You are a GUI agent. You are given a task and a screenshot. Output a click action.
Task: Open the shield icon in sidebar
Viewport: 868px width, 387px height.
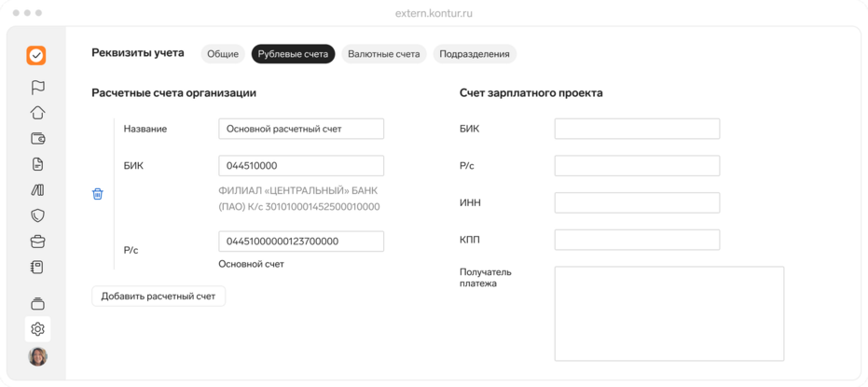coord(37,215)
